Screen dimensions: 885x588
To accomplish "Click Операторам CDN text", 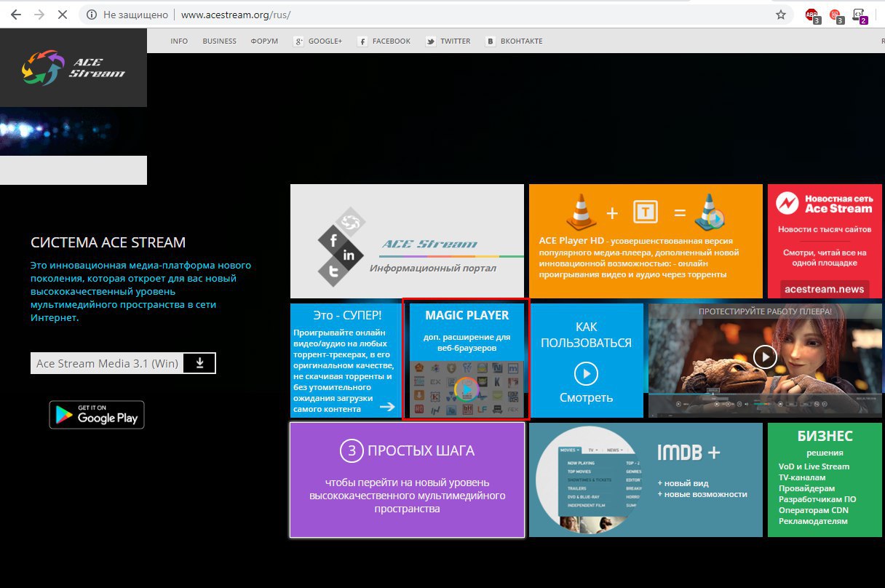I will [x=814, y=510].
